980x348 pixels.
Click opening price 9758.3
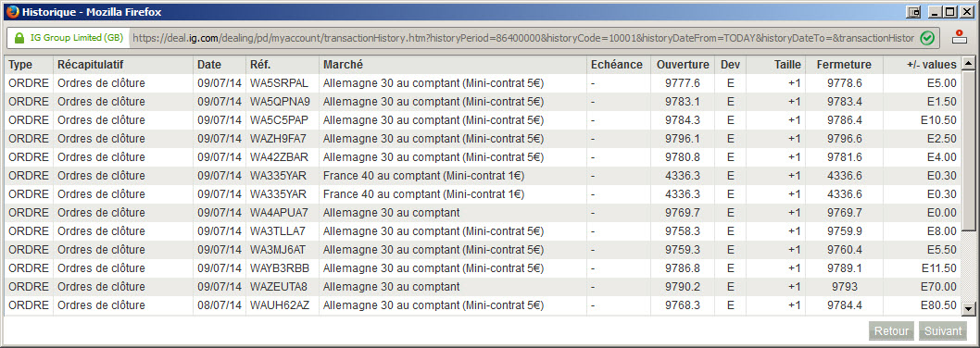point(683,231)
